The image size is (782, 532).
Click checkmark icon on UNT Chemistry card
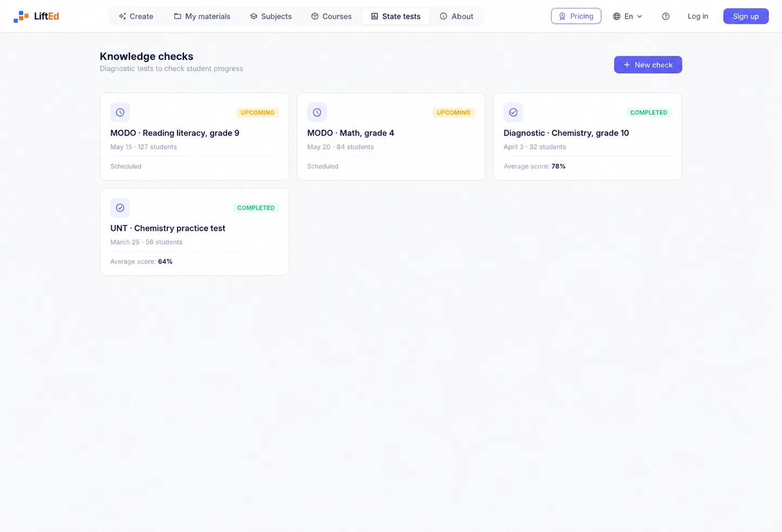pos(120,207)
